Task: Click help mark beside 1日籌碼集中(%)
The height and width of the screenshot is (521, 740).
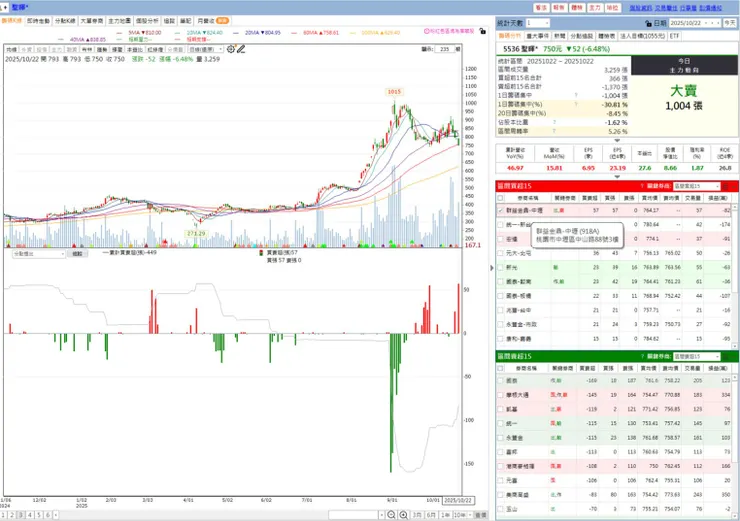Action: [x=576, y=104]
